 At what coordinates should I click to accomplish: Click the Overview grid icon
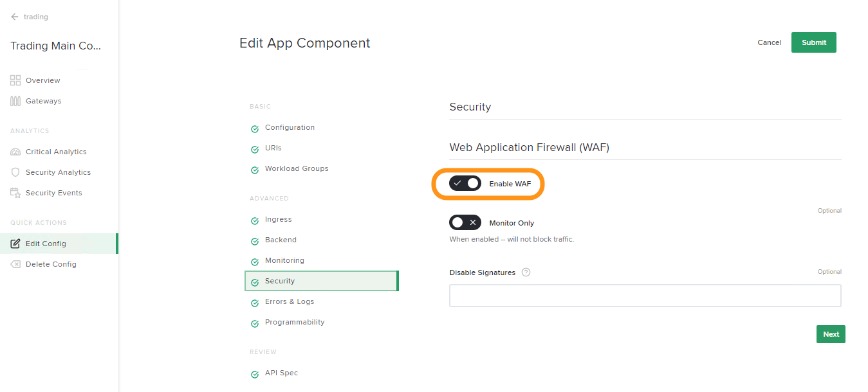pyautogui.click(x=15, y=80)
